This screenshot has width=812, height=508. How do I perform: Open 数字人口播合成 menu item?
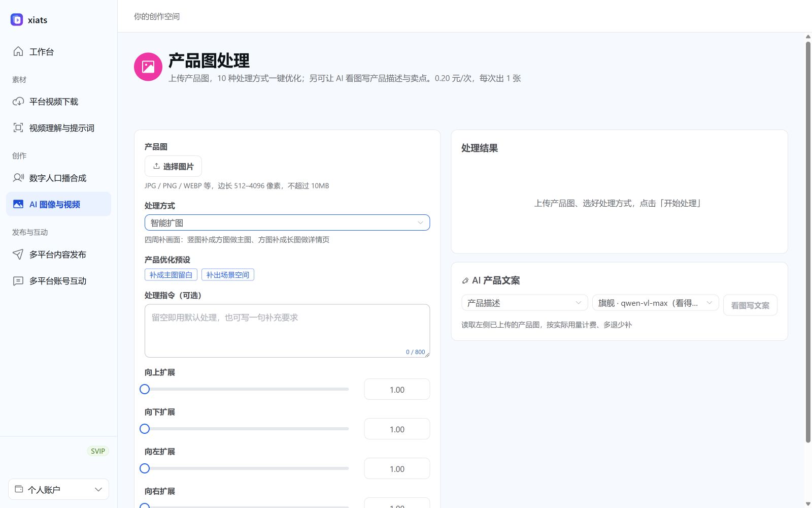[x=59, y=178]
